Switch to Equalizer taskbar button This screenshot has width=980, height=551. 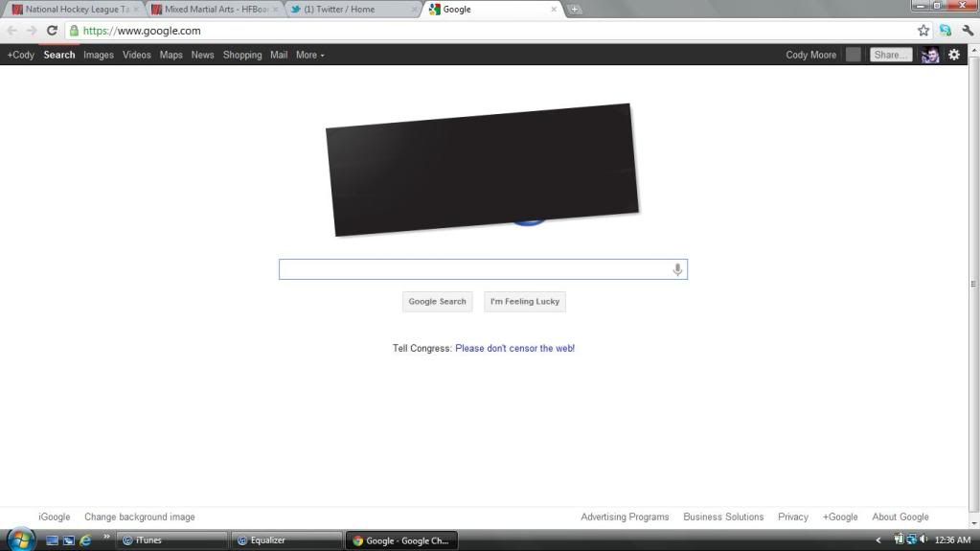[x=286, y=540]
